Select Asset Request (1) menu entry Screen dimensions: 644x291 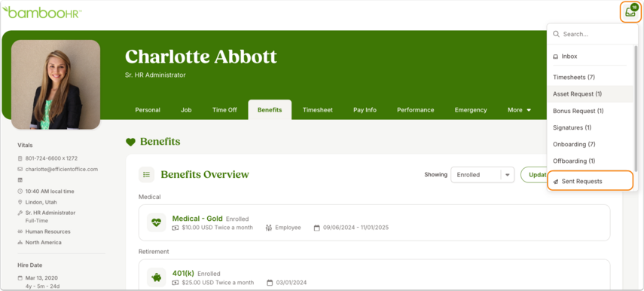[591, 94]
